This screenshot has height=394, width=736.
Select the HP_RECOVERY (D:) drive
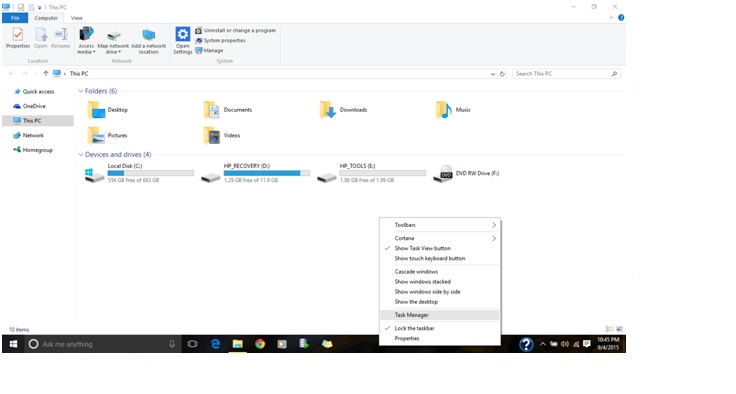[x=255, y=173]
